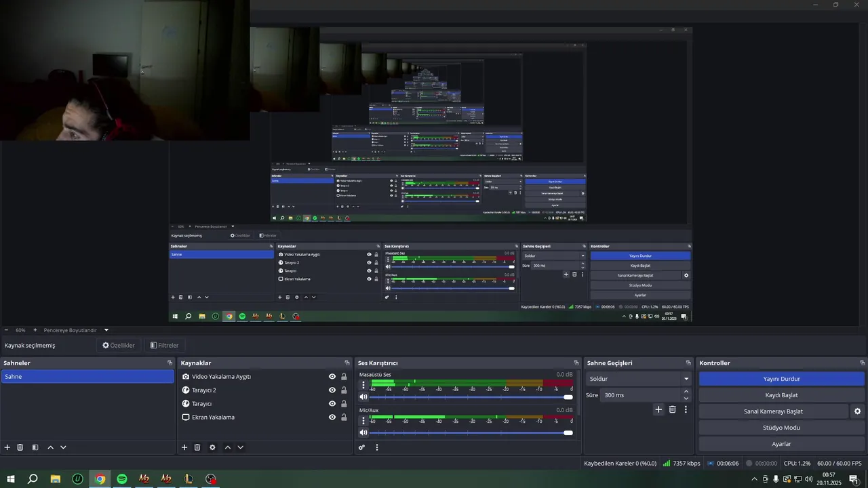
Task: Lock the Tarayıcı 2 source
Action: tap(344, 390)
